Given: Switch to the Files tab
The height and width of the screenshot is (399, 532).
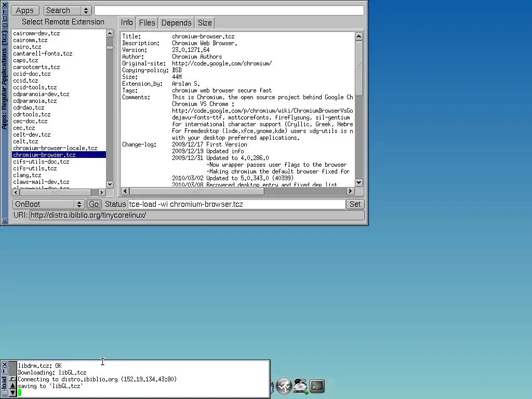Looking at the screenshot, I should point(147,23).
